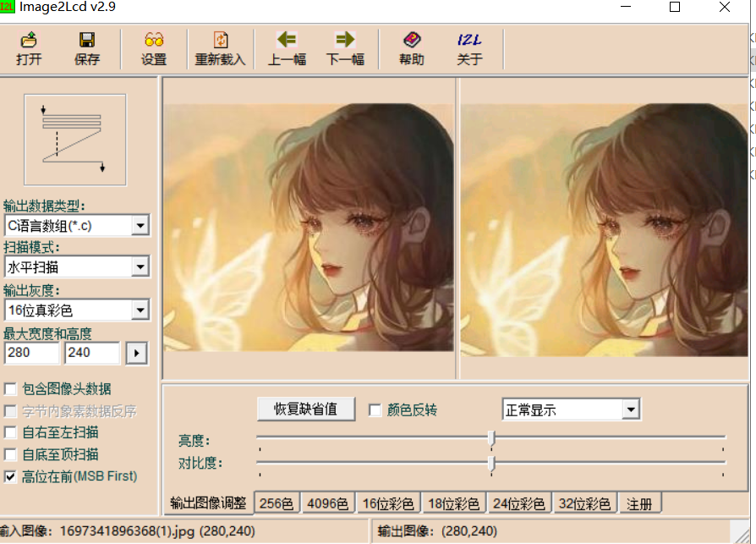Switch to the 16位彩色 tab
The width and height of the screenshot is (756, 544).
(388, 504)
